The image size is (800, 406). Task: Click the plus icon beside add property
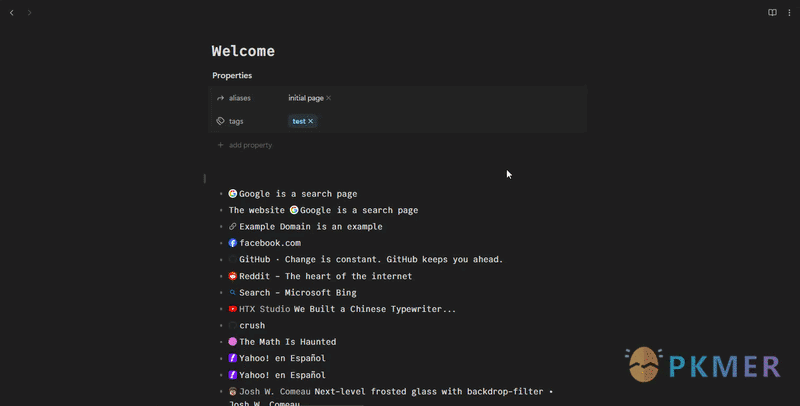point(220,145)
